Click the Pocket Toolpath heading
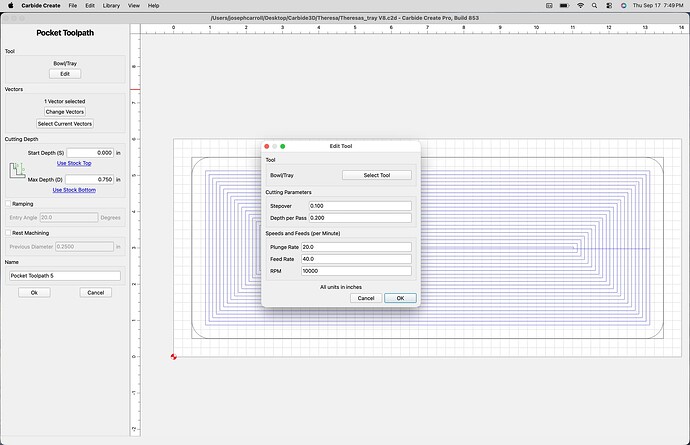This screenshot has width=690, height=445. 65,33
